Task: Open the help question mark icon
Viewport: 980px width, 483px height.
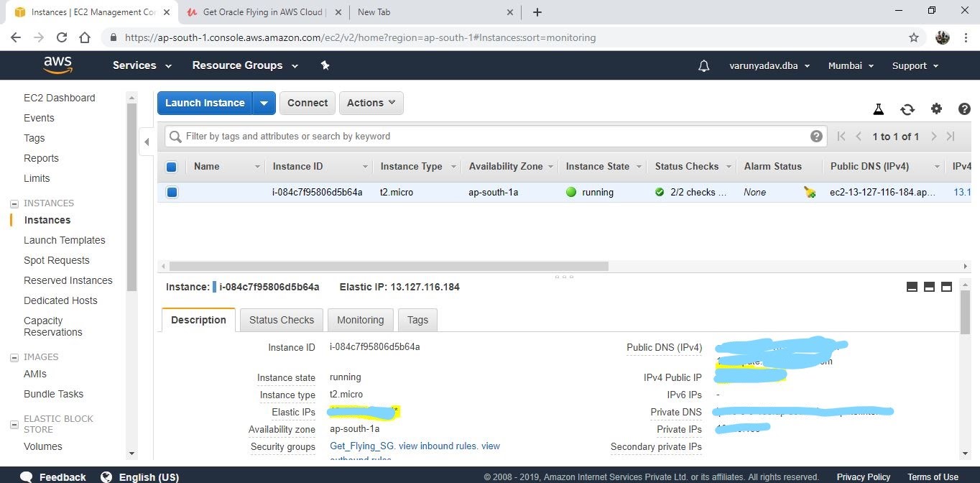Action: (x=963, y=109)
